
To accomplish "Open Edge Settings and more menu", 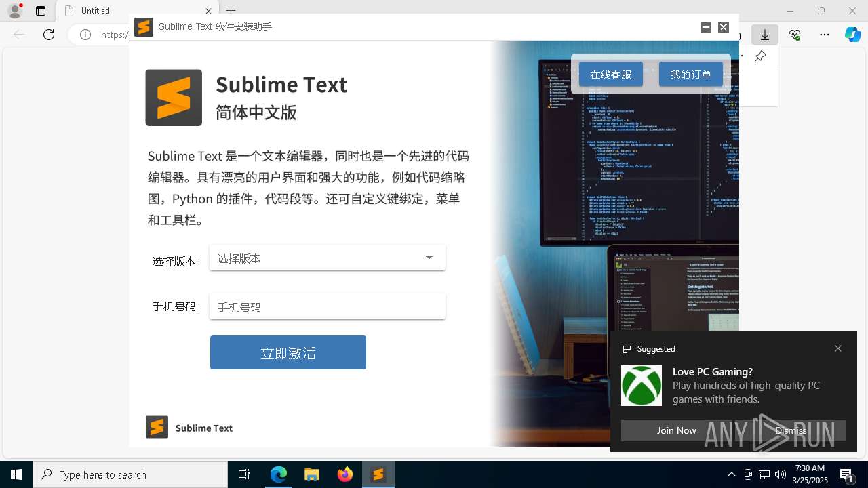I will tap(825, 35).
